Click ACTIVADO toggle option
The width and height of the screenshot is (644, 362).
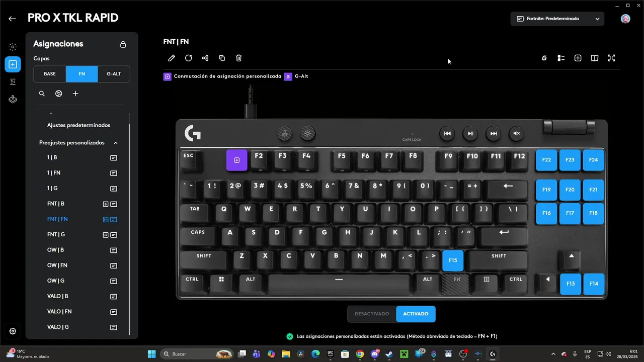point(416,314)
